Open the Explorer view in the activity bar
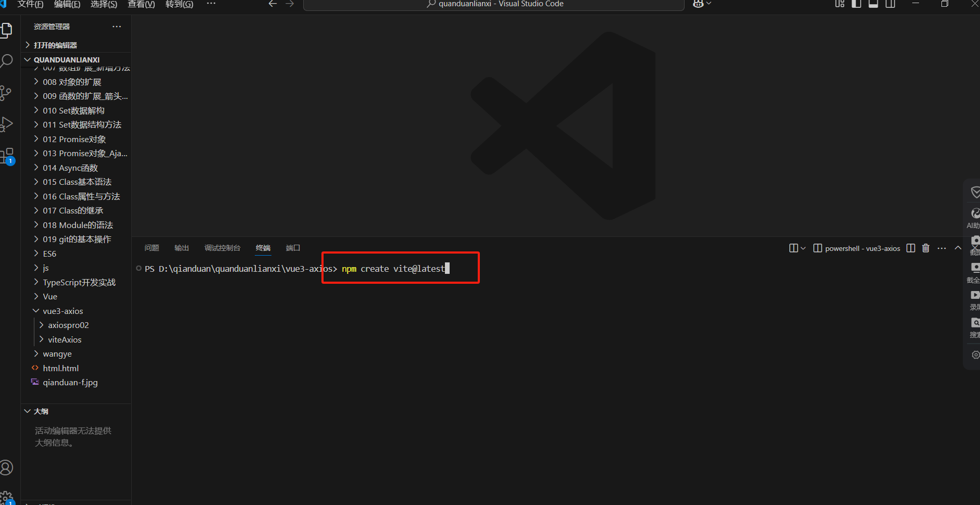The image size is (980, 505). (x=6, y=30)
